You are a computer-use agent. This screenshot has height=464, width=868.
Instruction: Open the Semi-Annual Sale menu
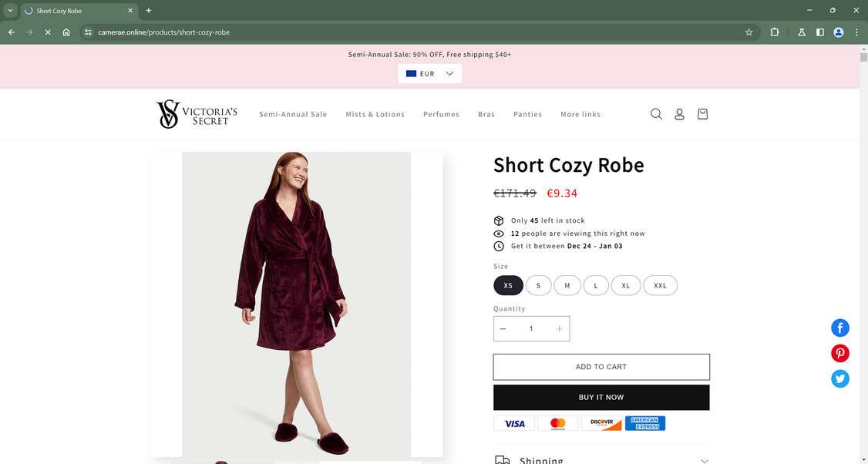click(293, 114)
